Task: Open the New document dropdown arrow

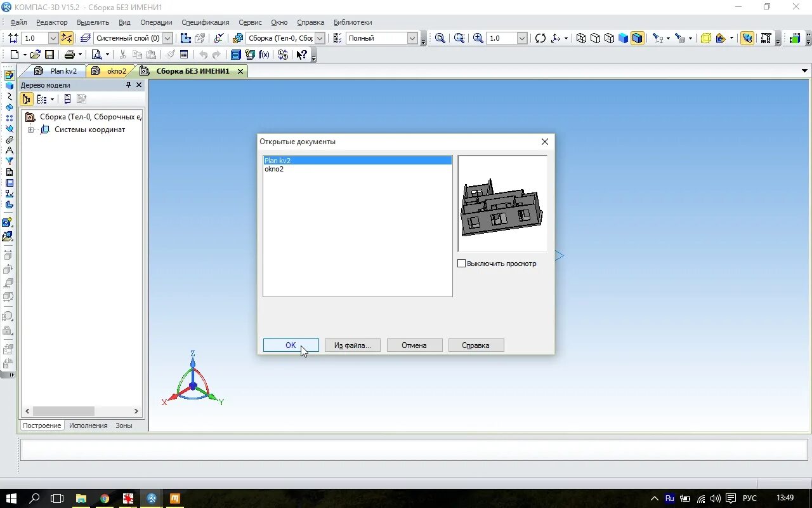Action: point(25,55)
